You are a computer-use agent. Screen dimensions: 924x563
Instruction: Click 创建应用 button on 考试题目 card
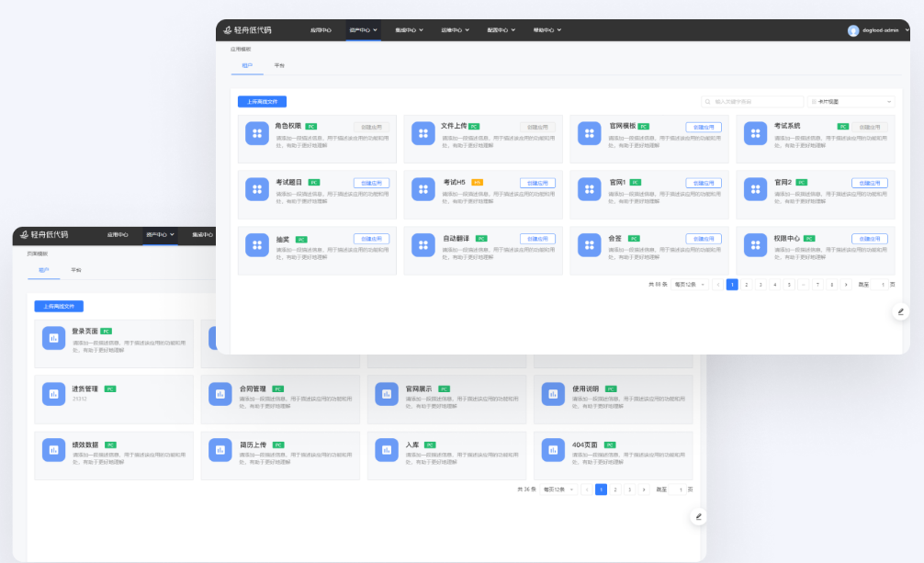[371, 183]
